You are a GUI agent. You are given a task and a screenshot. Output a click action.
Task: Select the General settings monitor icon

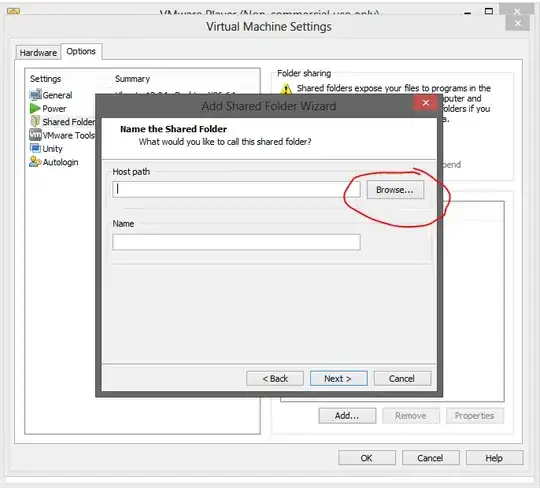pyautogui.click(x=35, y=95)
